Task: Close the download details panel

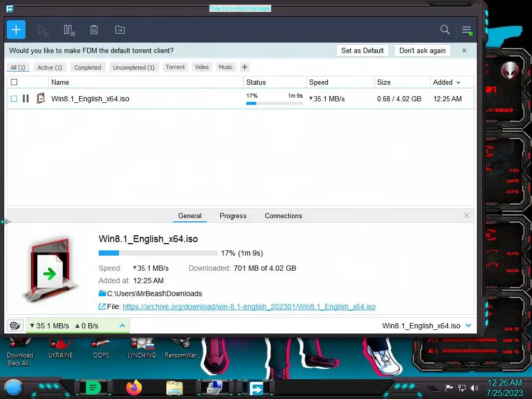Action: [x=467, y=216]
